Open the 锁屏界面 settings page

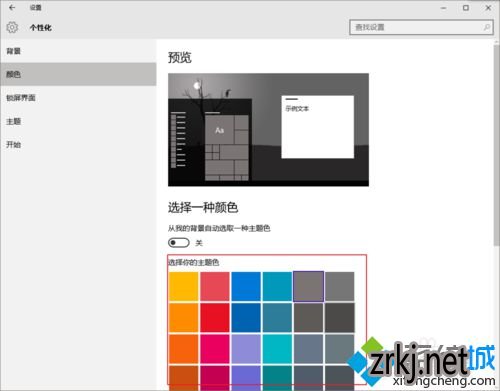pos(78,98)
